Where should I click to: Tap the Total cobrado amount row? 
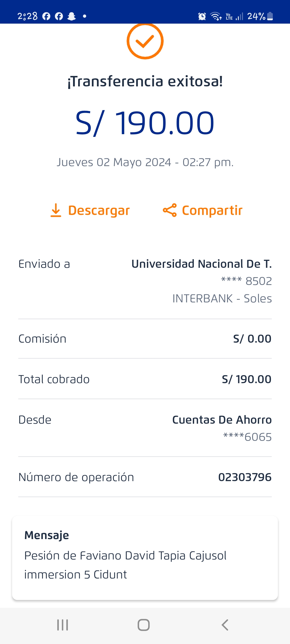145,379
